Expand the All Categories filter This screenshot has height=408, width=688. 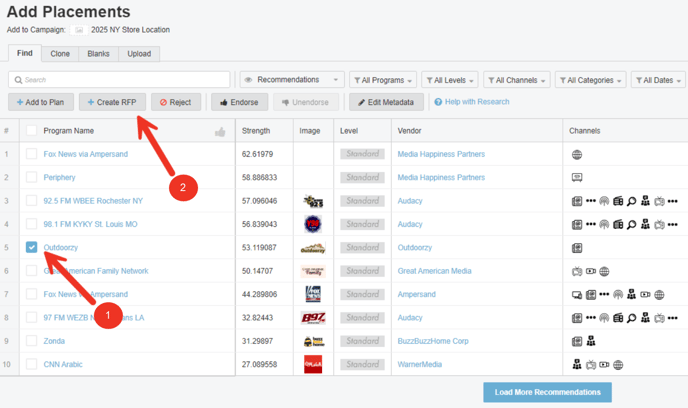(590, 80)
